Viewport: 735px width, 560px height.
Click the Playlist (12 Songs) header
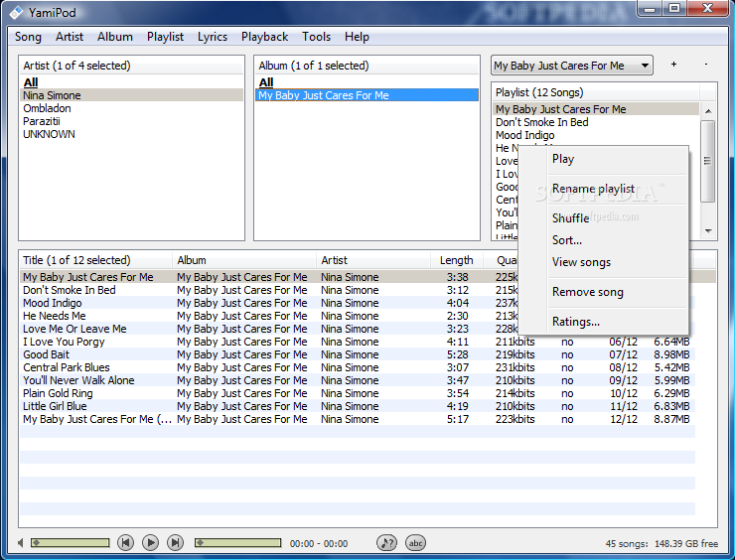(x=596, y=92)
